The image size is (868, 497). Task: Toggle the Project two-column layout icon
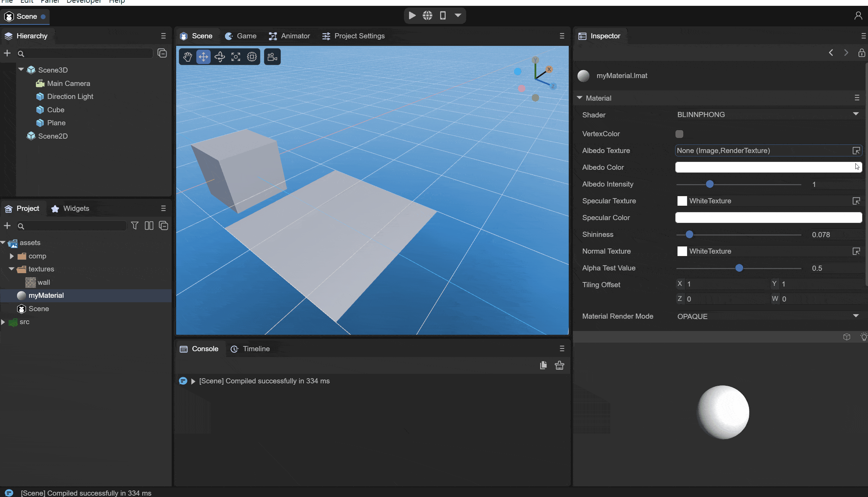click(149, 226)
